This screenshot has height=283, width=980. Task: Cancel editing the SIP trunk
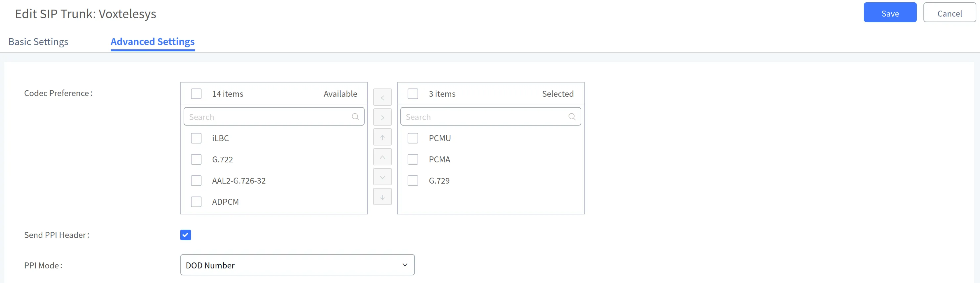[x=949, y=13]
